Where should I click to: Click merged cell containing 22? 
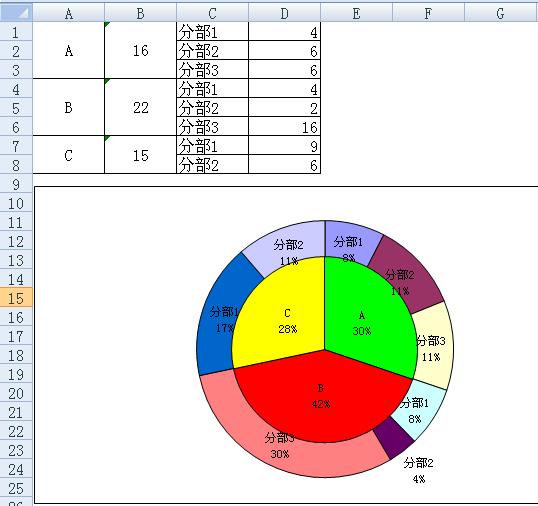140,107
